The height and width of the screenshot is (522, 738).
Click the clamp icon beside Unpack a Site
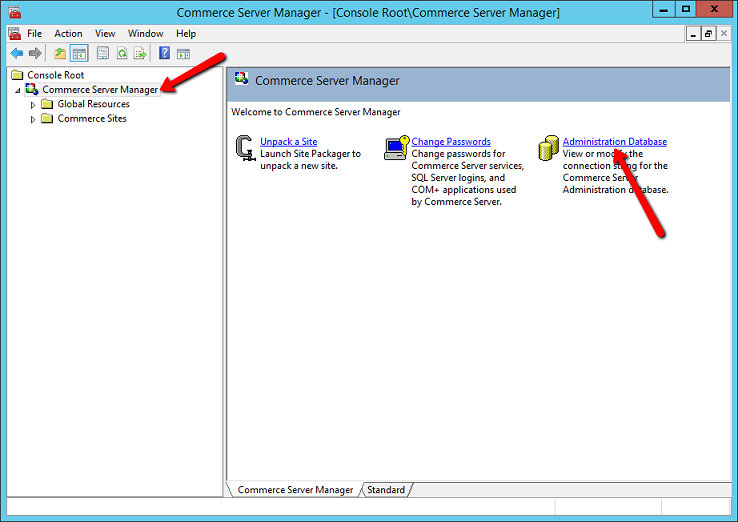point(245,148)
